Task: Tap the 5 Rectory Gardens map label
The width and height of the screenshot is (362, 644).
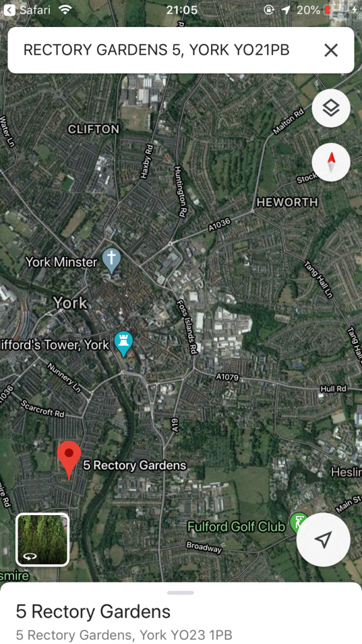Action: [x=135, y=465]
